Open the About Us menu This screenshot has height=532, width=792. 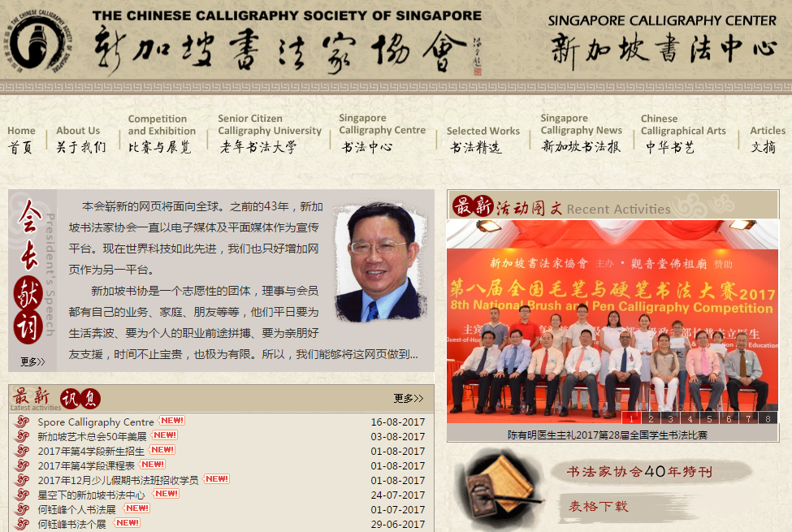80,139
